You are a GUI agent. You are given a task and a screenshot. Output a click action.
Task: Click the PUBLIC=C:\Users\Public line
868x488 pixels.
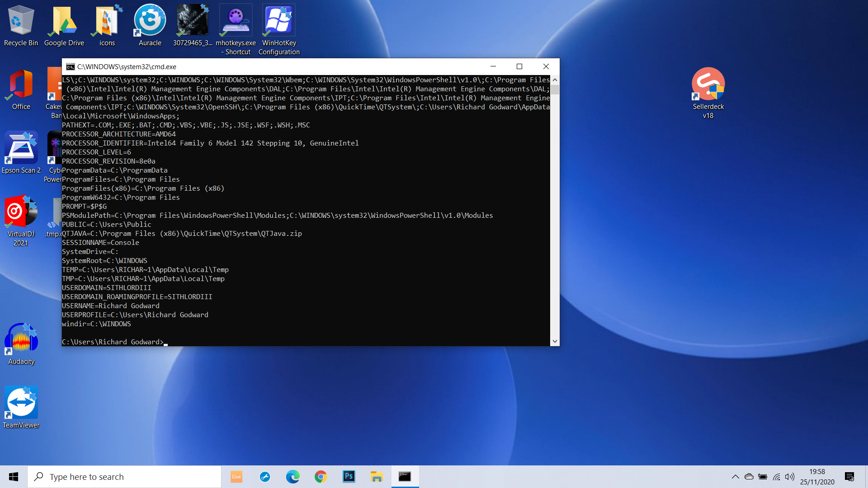107,225
